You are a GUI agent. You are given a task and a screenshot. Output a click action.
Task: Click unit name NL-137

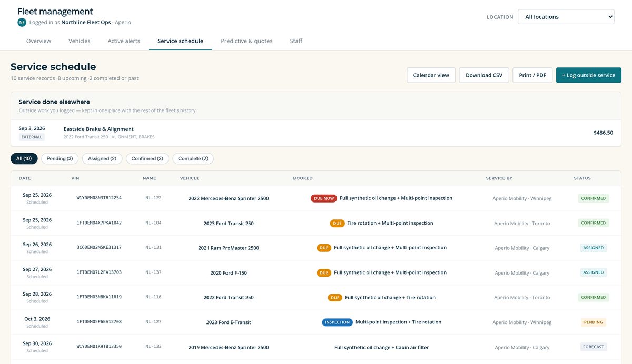(153, 272)
